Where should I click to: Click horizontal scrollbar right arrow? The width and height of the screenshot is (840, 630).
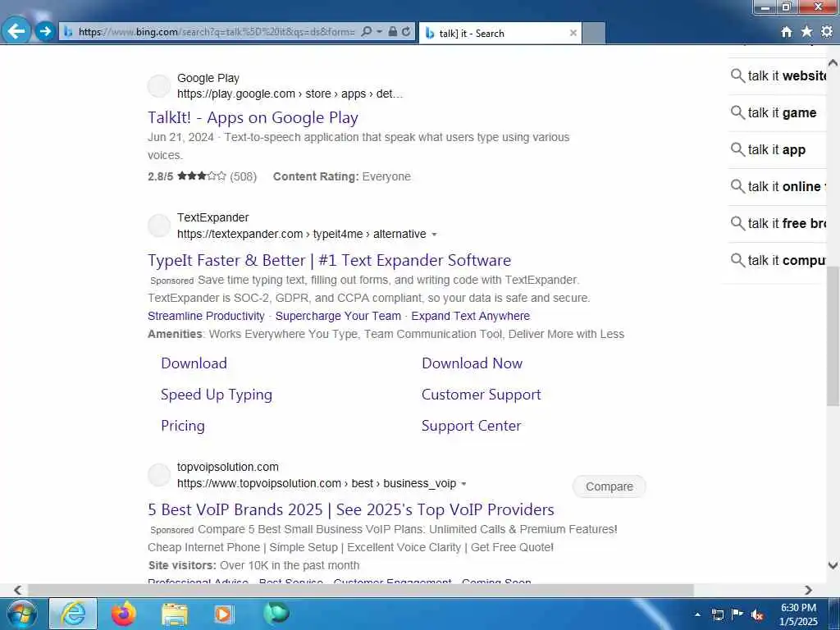pos(808,590)
